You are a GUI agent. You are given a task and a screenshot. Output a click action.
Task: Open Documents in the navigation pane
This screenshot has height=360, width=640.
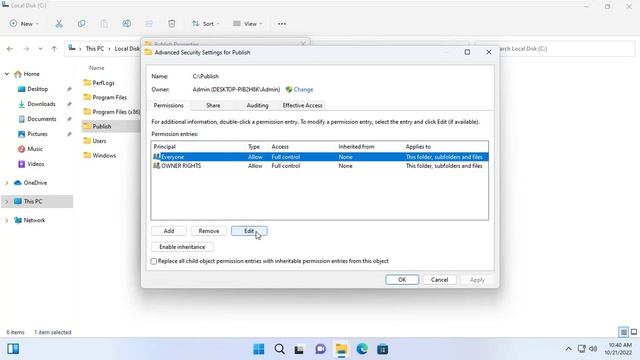(42, 119)
